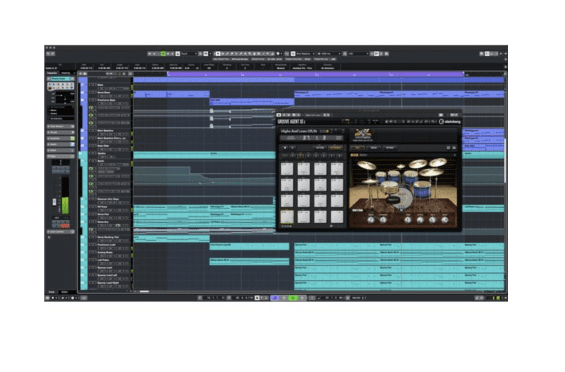
Task: Switch to the Visibility tab
Action: coord(66,73)
